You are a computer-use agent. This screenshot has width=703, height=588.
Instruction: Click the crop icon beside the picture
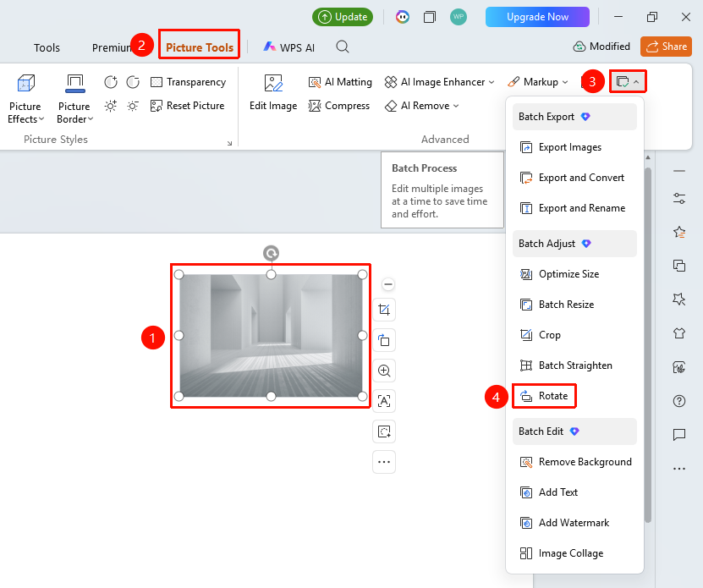pyautogui.click(x=384, y=310)
